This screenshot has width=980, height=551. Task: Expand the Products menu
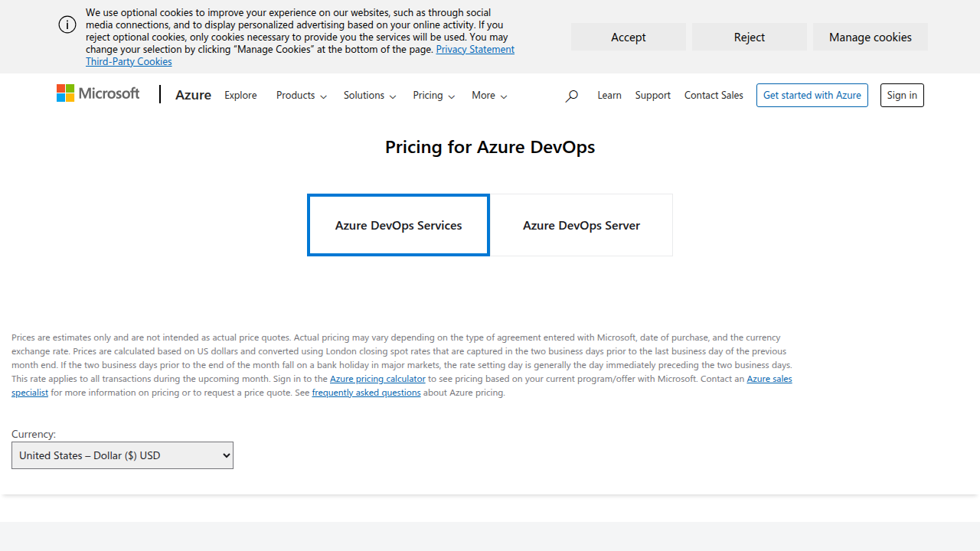pos(302,95)
